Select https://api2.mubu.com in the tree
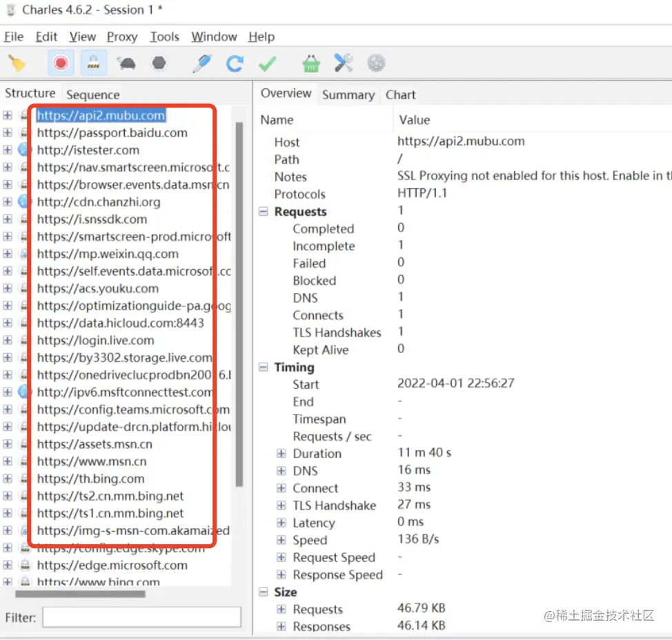Image resolution: width=672 pixels, height=640 pixels. (101, 115)
